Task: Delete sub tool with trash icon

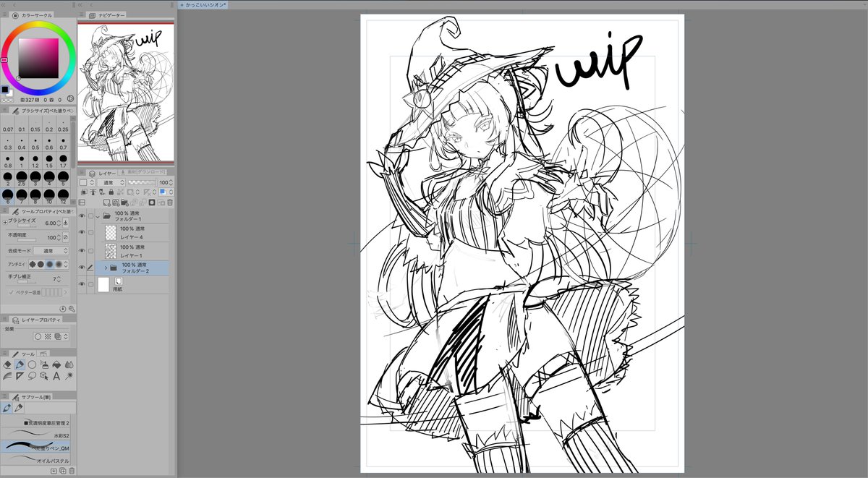Action: 72,471
